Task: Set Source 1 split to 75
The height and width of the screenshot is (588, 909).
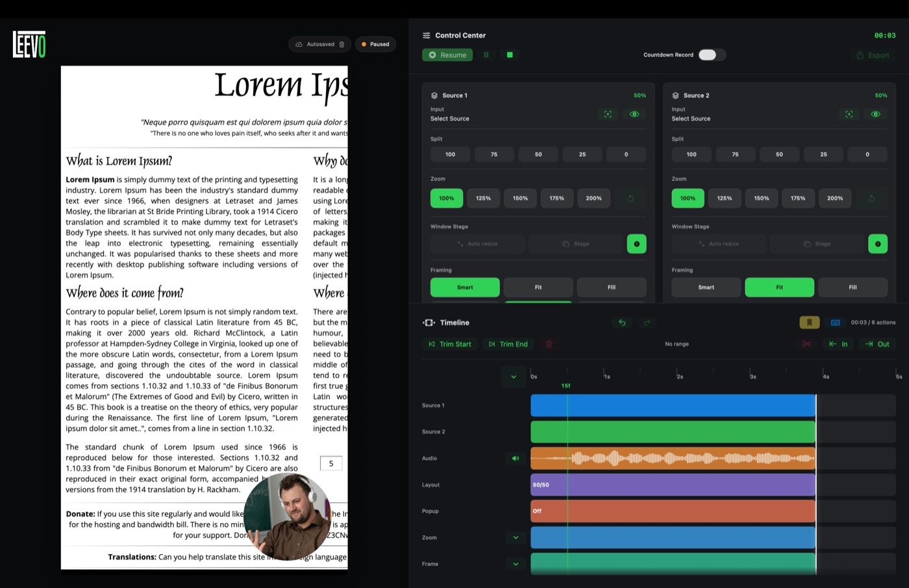Action: click(x=494, y=154)
